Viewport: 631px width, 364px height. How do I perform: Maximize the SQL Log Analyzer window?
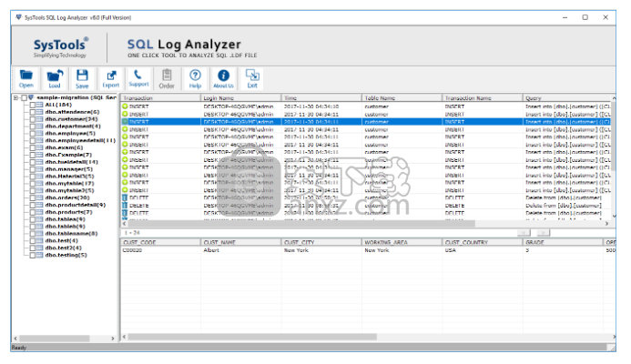pos(585,17)
